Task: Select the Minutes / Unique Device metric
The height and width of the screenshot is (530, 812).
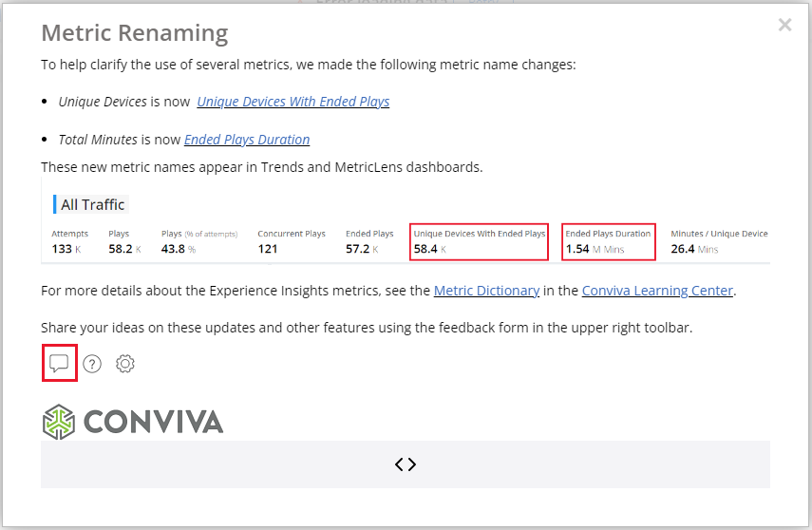Action: (718, 242)
